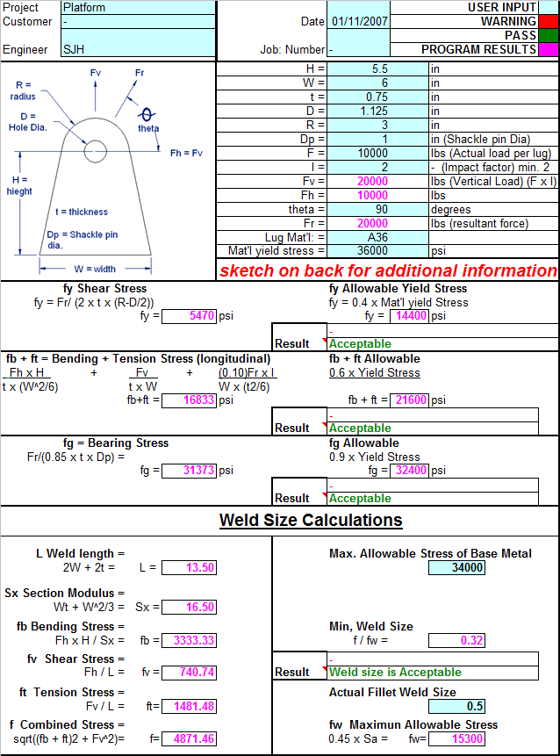
Task: Select the bearing stress 'Acceptable' result cell
Action: click(433, 498)
